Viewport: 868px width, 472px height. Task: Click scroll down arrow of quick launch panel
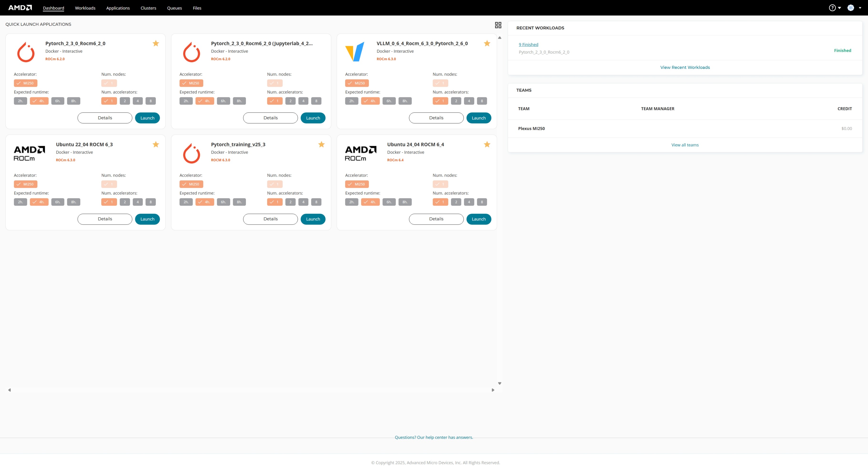pos(499,383)
